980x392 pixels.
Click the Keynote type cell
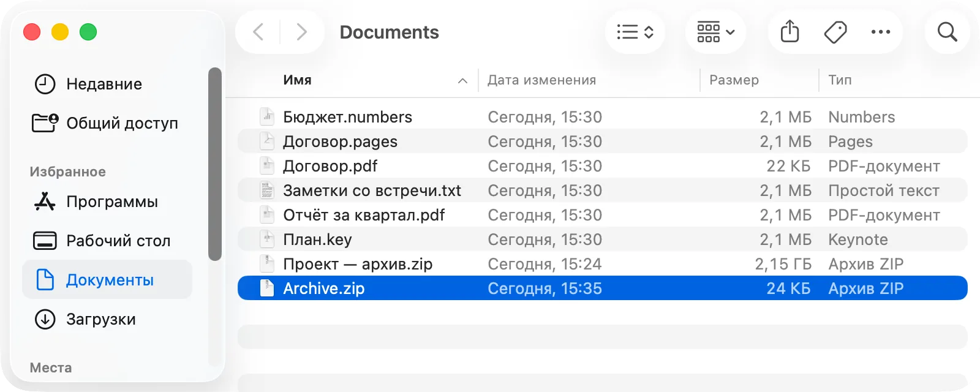[x=858, y=239]
